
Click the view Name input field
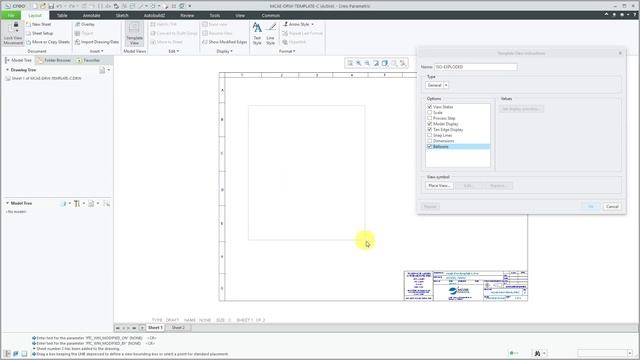[476, 67]
